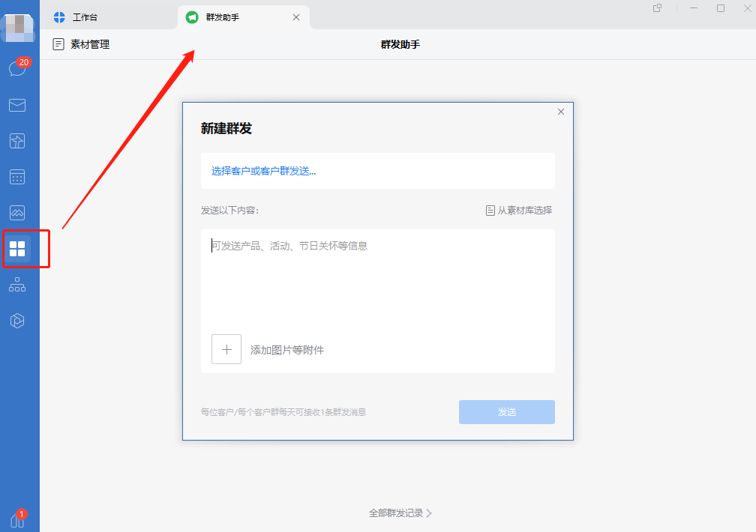Click the plus button to add attachments
The image size is (756, 532).
(226, 348)
